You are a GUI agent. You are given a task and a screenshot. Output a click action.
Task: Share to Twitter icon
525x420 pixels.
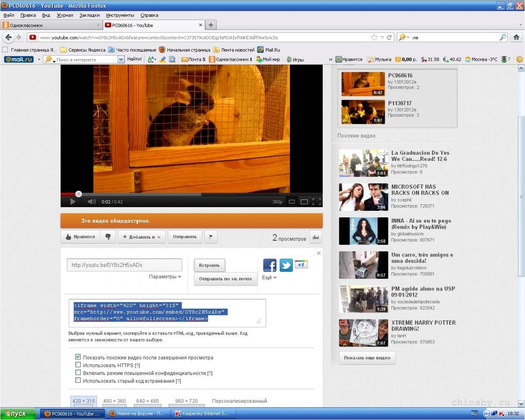[x=286, y=265]
